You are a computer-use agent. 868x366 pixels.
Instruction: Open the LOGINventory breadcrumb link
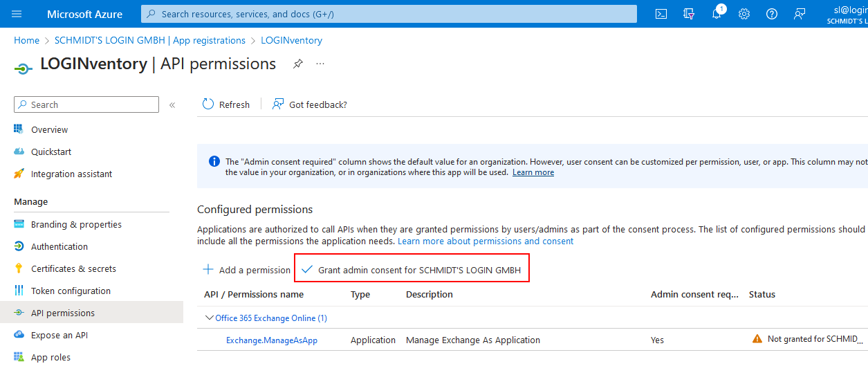point(291,40)
